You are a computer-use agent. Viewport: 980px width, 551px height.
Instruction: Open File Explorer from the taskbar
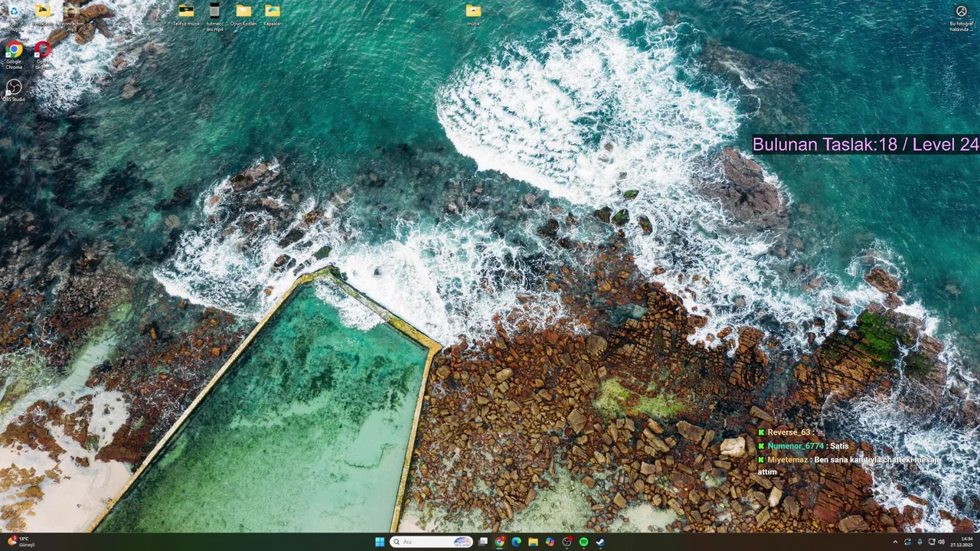click(533, 542)
